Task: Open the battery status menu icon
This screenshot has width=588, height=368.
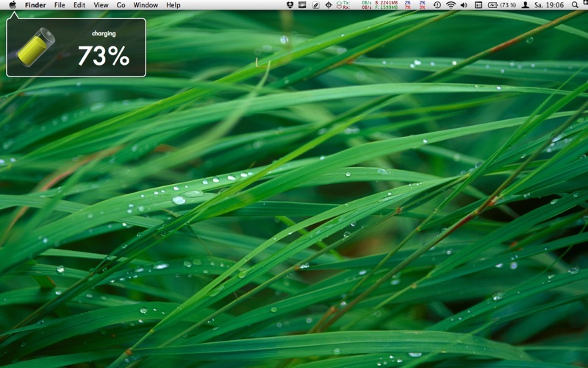Action: pyautogui.click(x=492, y=5)
